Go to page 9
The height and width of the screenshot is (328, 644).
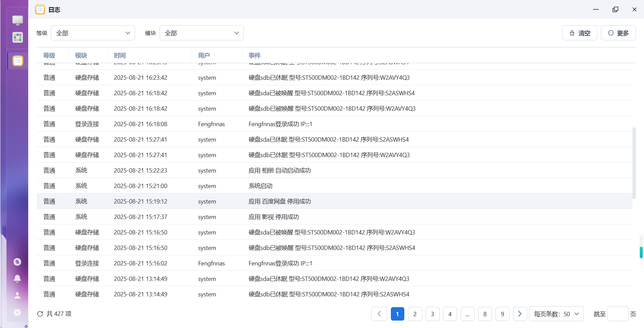point(503,314)
